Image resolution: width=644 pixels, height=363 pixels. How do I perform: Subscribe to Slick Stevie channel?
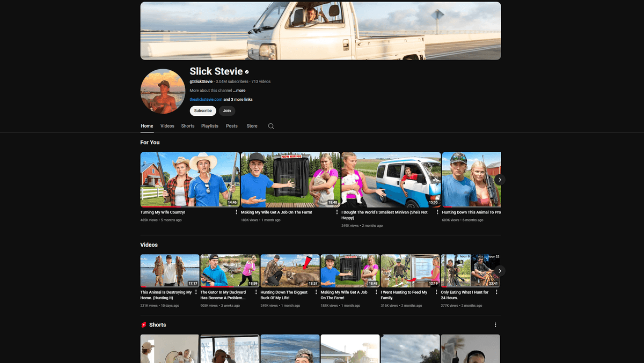coord(203,111)
